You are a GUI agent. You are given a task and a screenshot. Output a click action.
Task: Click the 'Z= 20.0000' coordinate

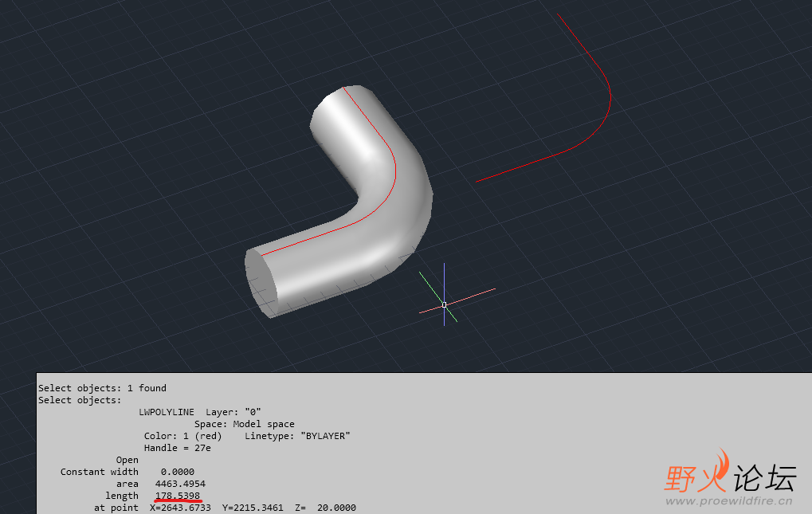pyautogui.click(x=325, y=508)
